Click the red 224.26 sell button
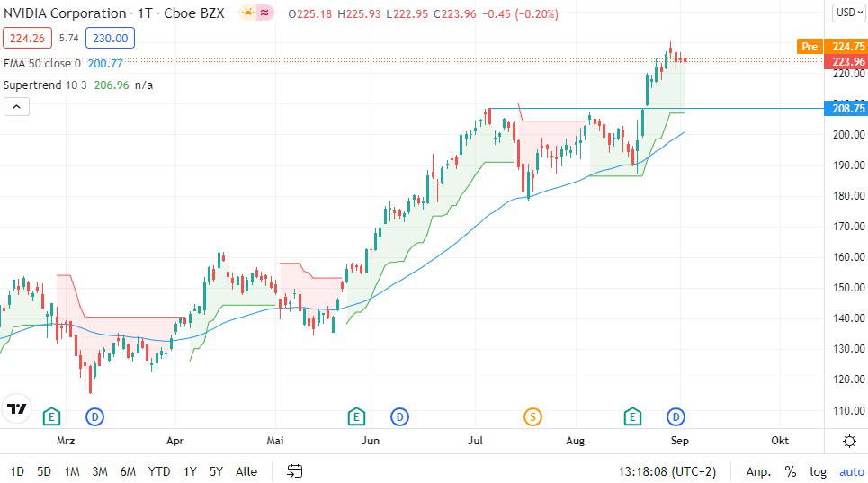This screenshot has height=483, width=868. click(27, 38)
